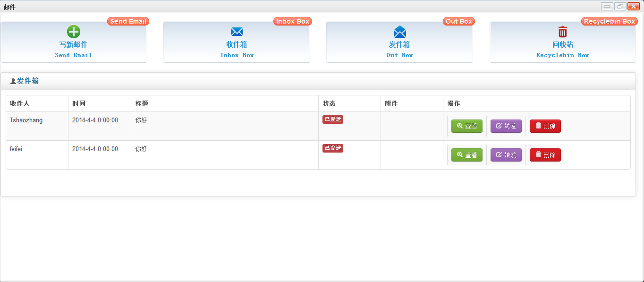Click the green plus compose icon

(x=73, y=32)
